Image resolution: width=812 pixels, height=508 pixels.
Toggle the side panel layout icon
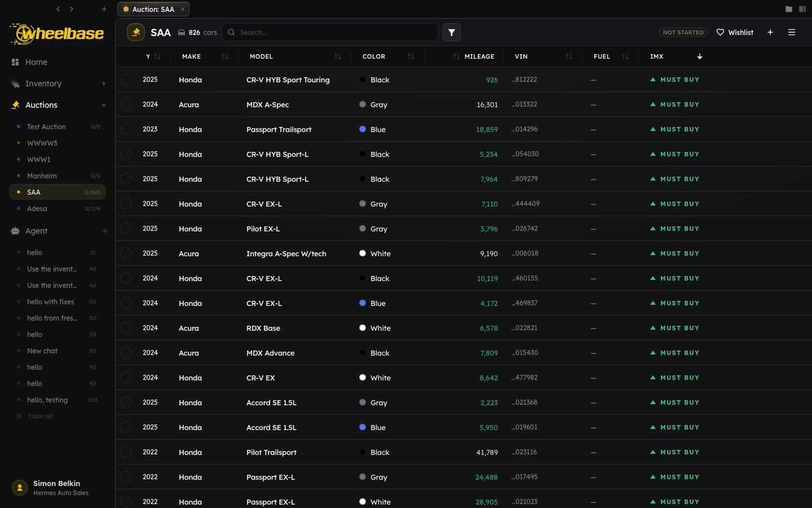click(802, 9)
